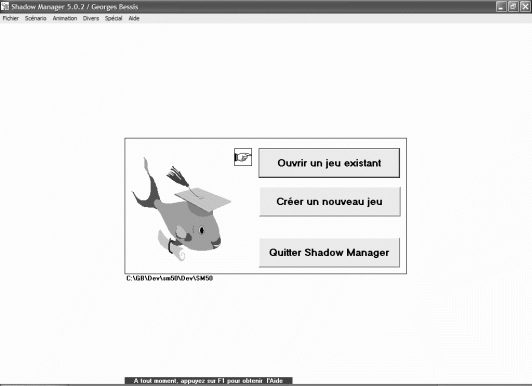Open the Aide menu
Viewport: 532px width, 386px height.
[x=134, y=18]
